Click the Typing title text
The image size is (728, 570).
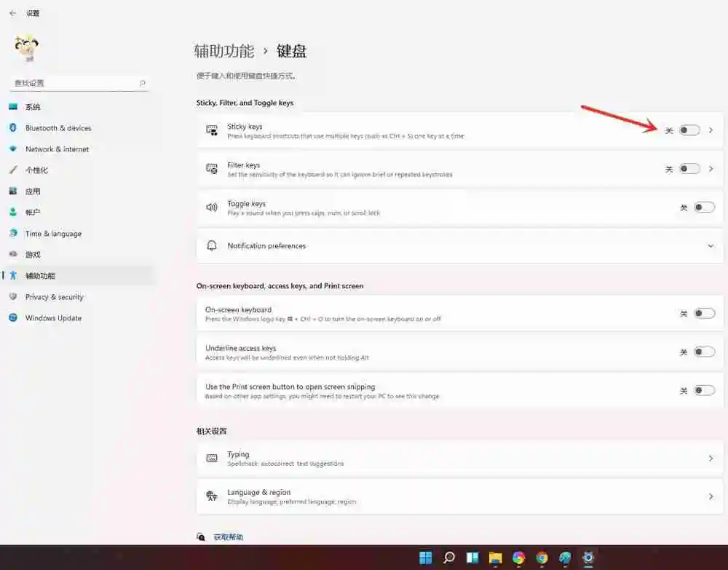(x=238, y=454)
